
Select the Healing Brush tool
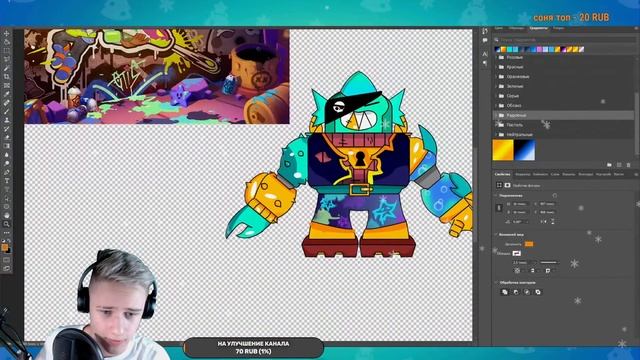click(x=7, y=102)
